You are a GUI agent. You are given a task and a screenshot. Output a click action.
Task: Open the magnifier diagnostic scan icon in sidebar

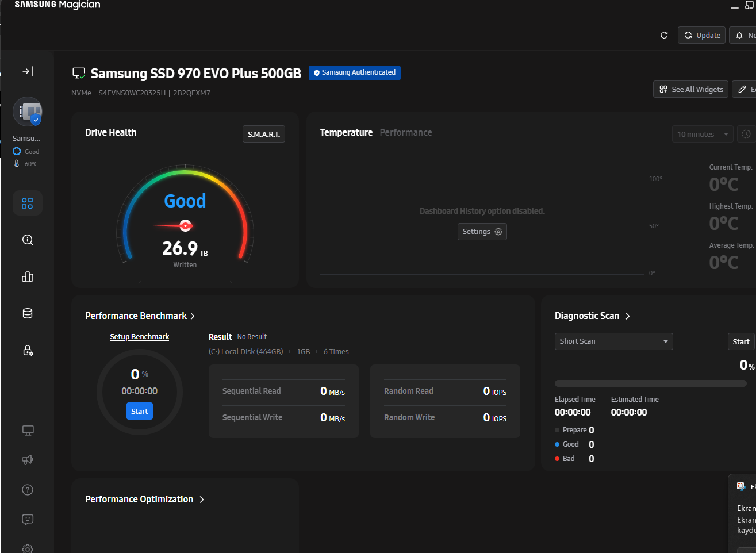click(x=28, y=240)
